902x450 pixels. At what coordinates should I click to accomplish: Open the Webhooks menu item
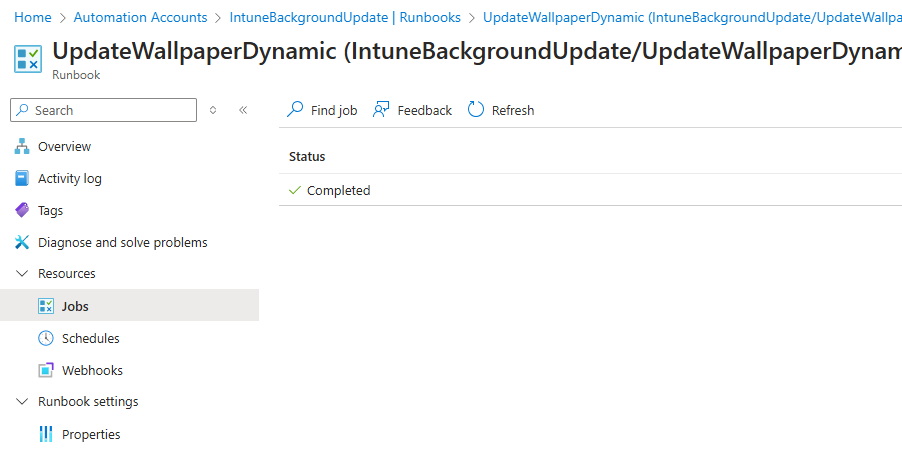92,370
